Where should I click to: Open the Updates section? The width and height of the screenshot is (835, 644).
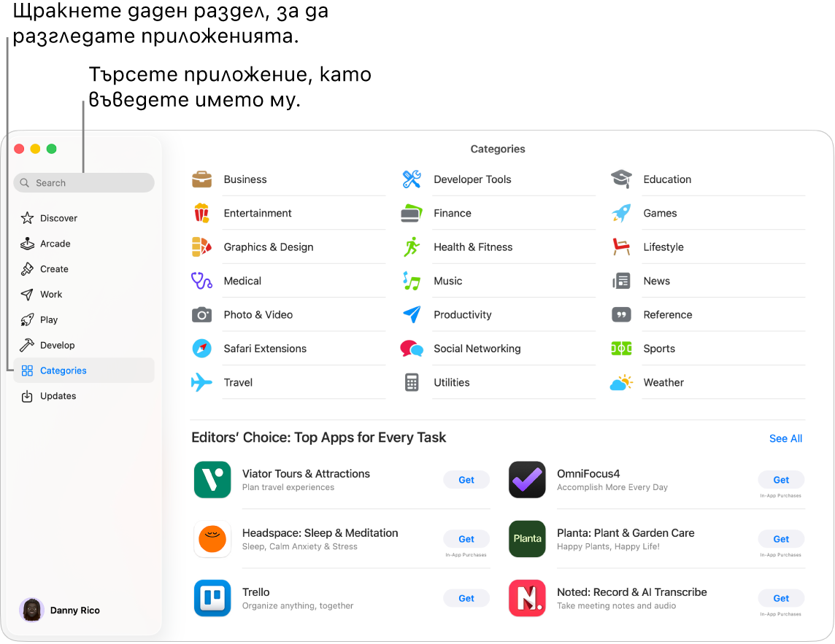coord(56,396)
